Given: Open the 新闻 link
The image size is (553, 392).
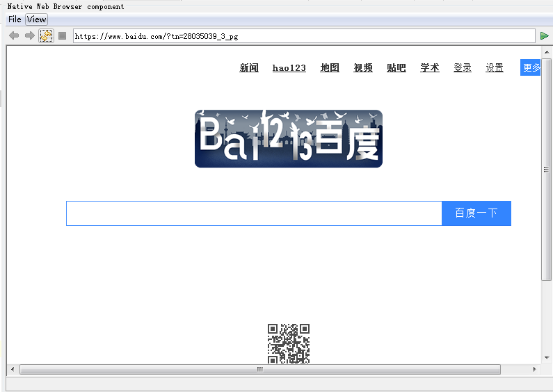Looking at the screenshot, I should [x=249, y=67].
